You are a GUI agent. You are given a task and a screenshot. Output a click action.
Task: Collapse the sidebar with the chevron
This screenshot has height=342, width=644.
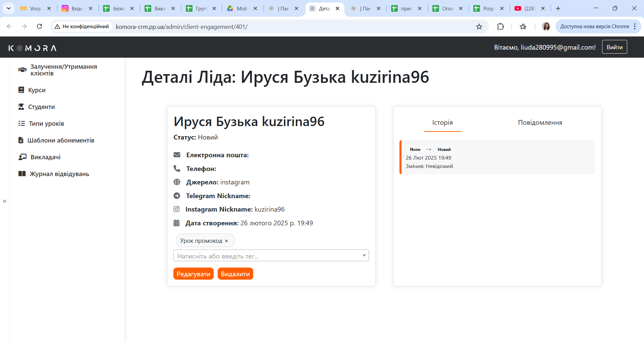pos(5,201)
